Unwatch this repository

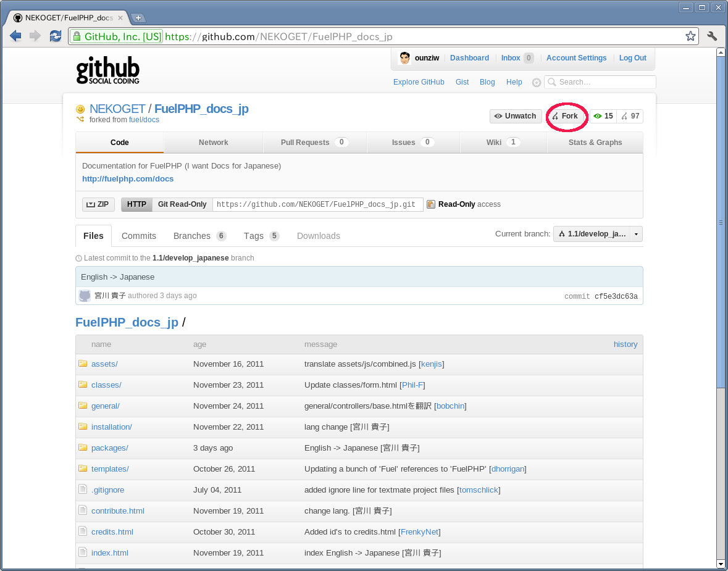point(516,116)
